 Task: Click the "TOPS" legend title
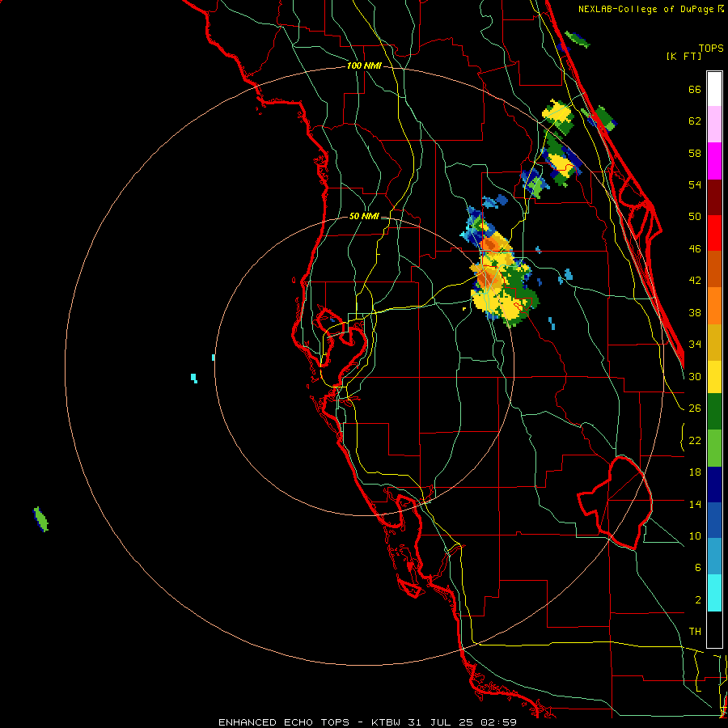[711, 49]
